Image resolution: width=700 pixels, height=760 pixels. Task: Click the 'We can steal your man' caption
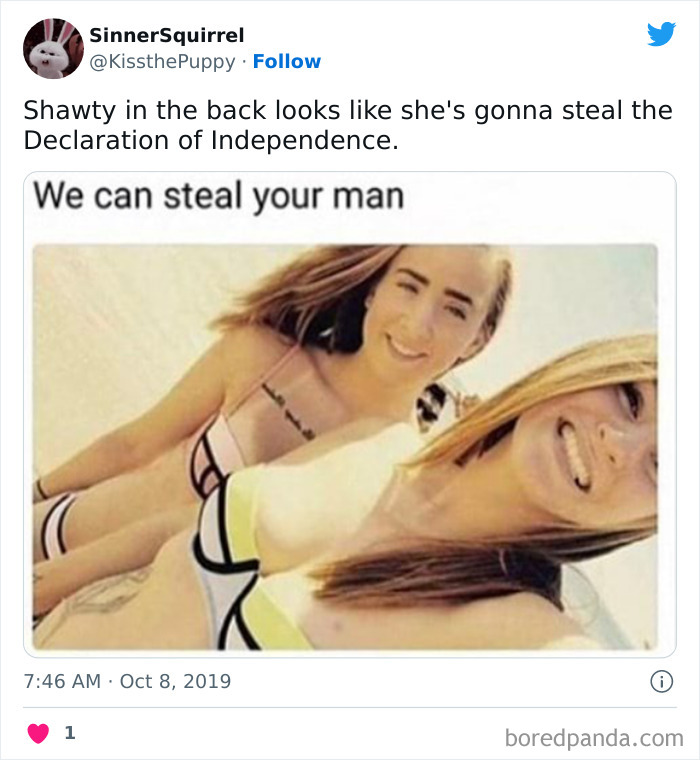[219, 196]
